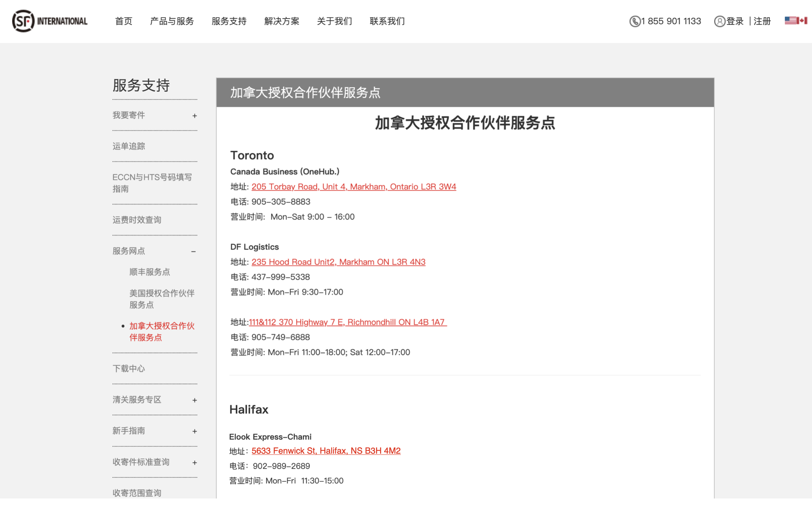The image size is (812, 507).
Task: Open 收寄范围查询 in the sidebar
Action: 137,493
